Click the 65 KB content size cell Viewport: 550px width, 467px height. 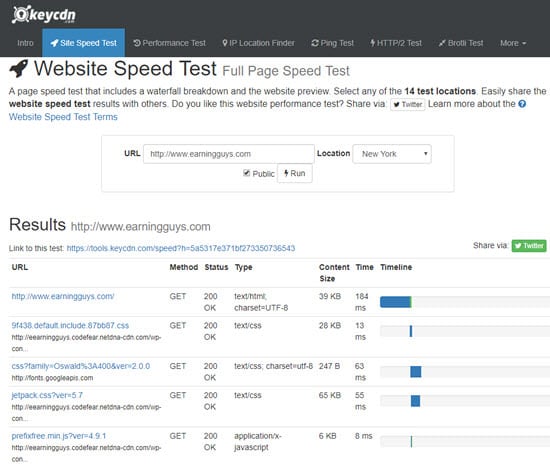tap(330, 395)
